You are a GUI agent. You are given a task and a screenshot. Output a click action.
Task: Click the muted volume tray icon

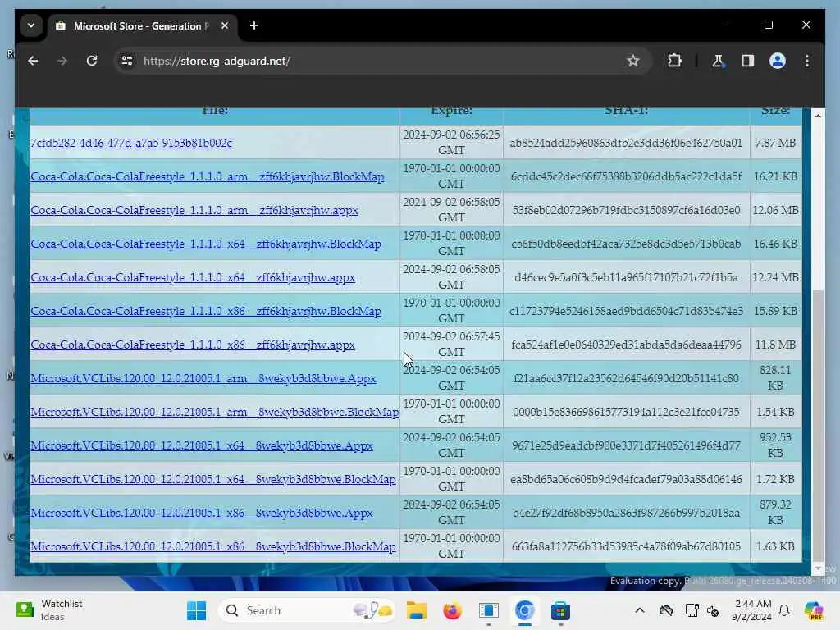pyautogui.click(x=713, y=610)
